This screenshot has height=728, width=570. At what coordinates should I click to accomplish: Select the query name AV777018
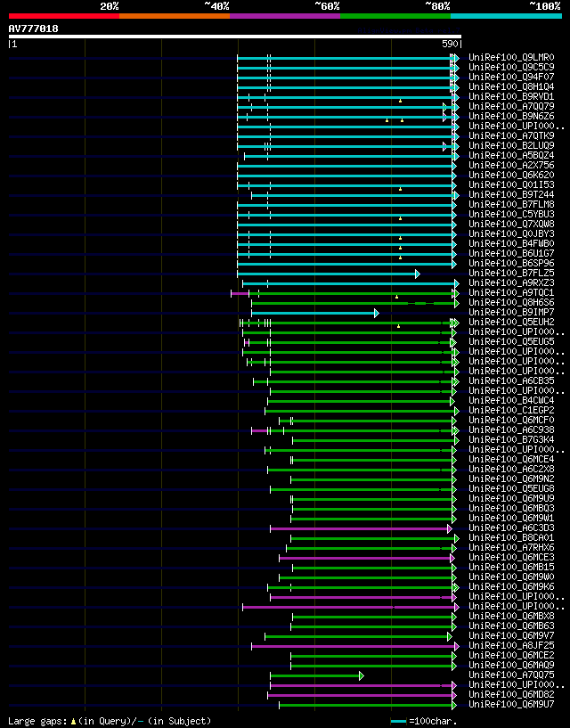[34, 29]
